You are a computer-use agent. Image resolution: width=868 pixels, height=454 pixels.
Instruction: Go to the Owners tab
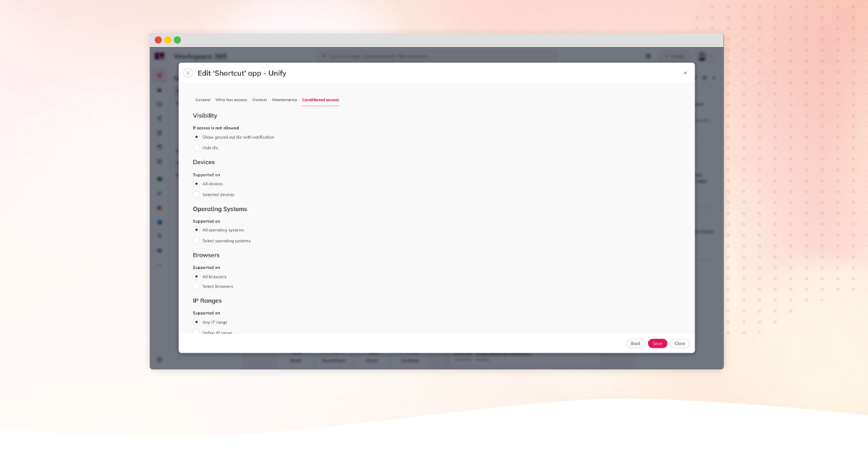(260, 100)
